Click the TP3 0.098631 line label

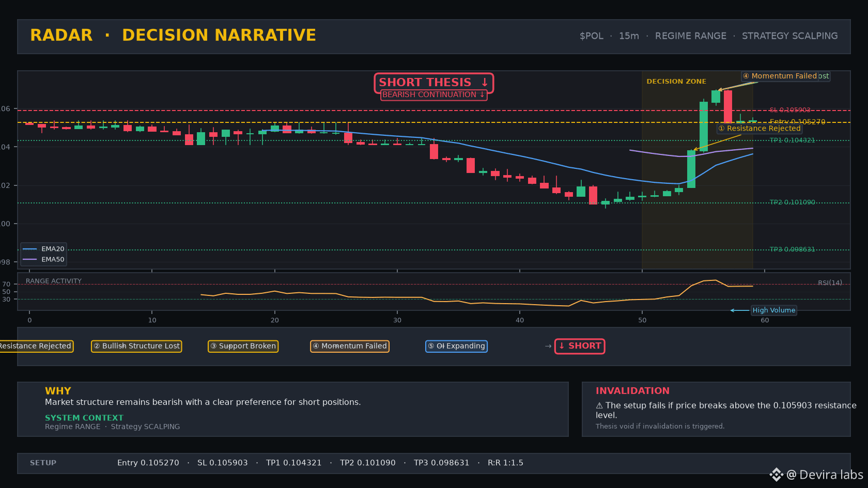(x=792, y=249)
